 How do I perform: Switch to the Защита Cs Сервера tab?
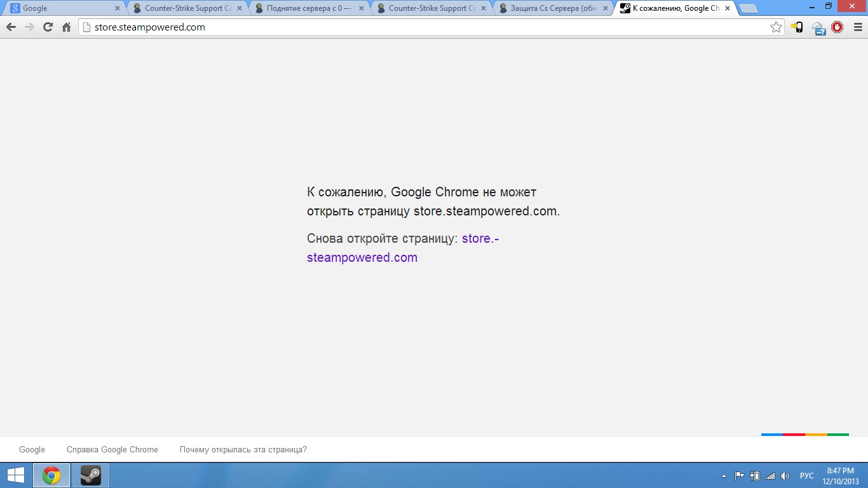tap(553, 8)
